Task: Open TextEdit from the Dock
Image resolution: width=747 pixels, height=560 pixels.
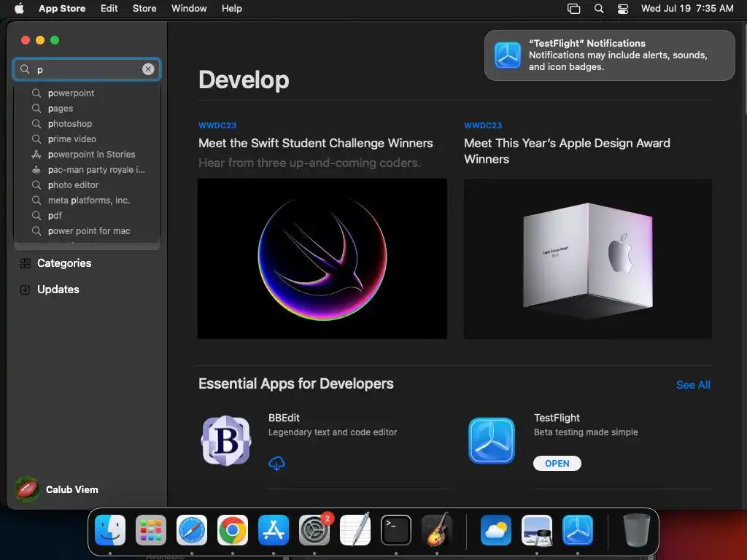Action: (355, 530)
